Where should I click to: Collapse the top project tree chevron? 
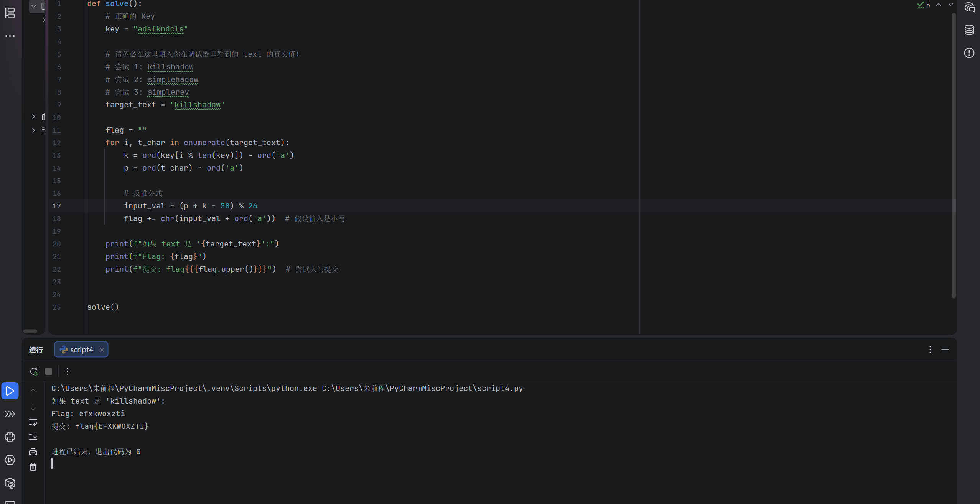pos(34,6)
